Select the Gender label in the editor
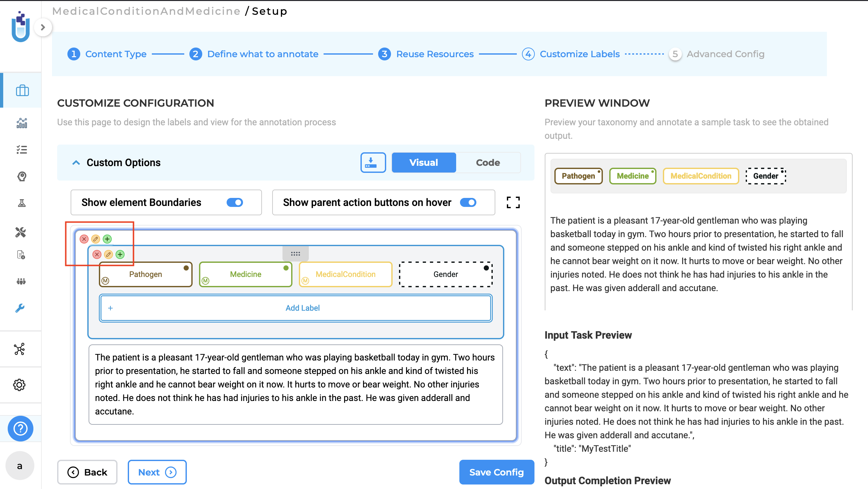 (x=446, y=274)
